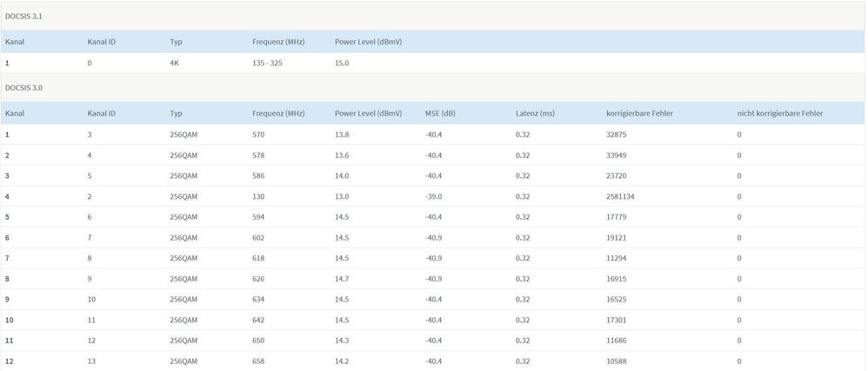The width and height of the screenshot is (868, 371).
Task: Select the MSE (dB) column header
Action: click(x=440, y=114)
